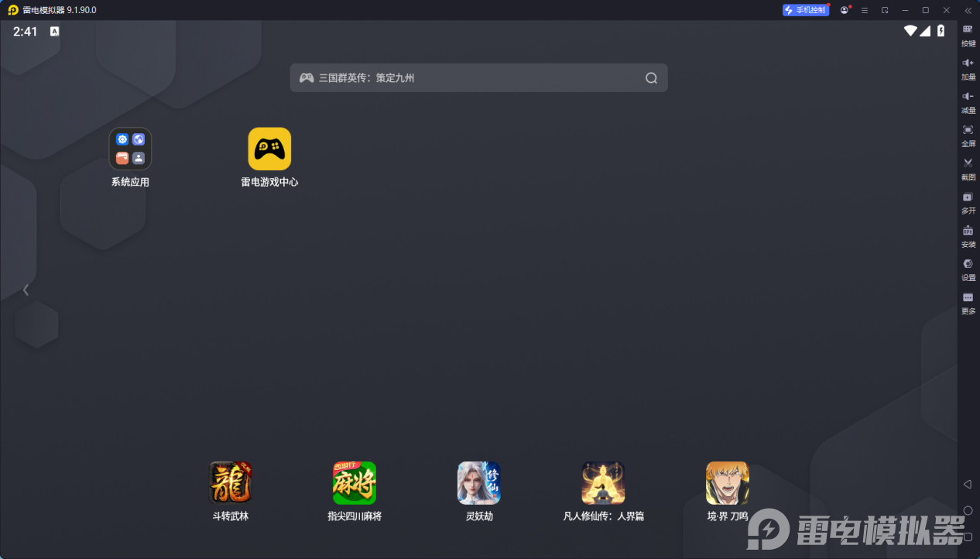Click the search bar 三国群英传：策定九州
Viewport: 980px width, 559px height.
478,77
